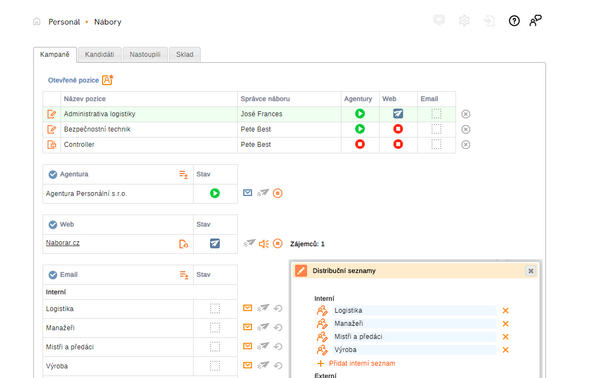Toggle Agentury stop status for Controller
The height and width of the screenshot is (378, 600).
click(x=360, y=144)
